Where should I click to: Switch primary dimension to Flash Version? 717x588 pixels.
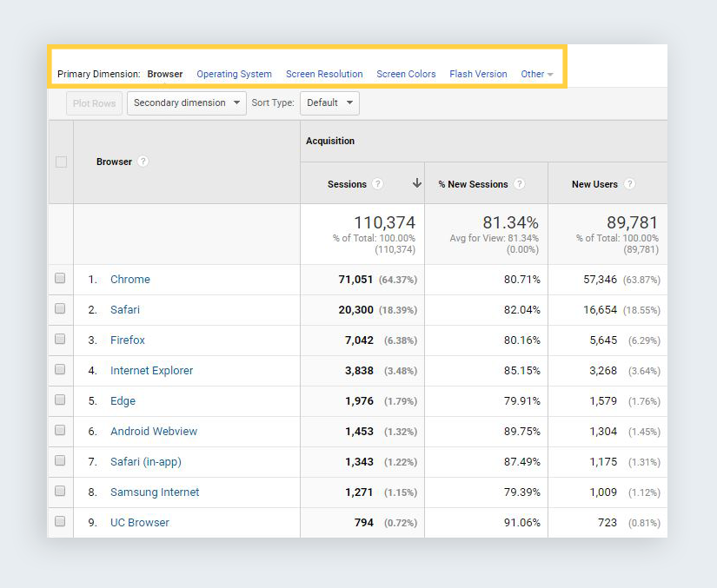tap(478, 74)
